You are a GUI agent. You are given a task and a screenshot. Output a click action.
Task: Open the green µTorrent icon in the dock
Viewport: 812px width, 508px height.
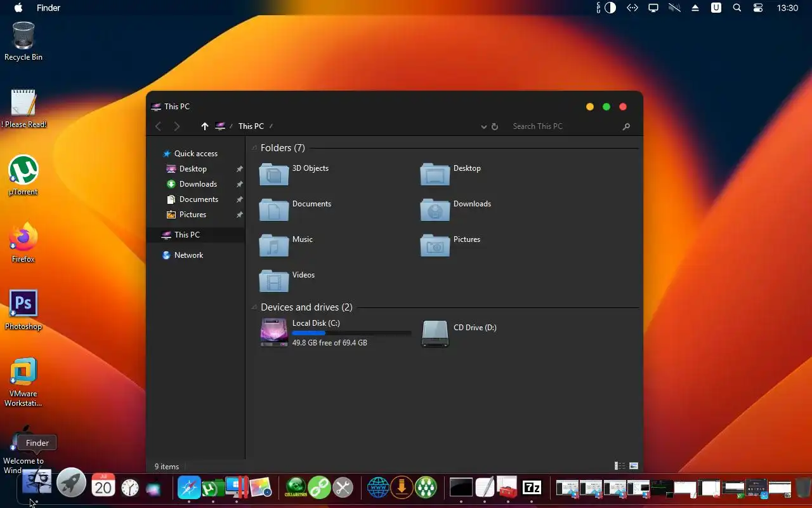click(210, 488)
